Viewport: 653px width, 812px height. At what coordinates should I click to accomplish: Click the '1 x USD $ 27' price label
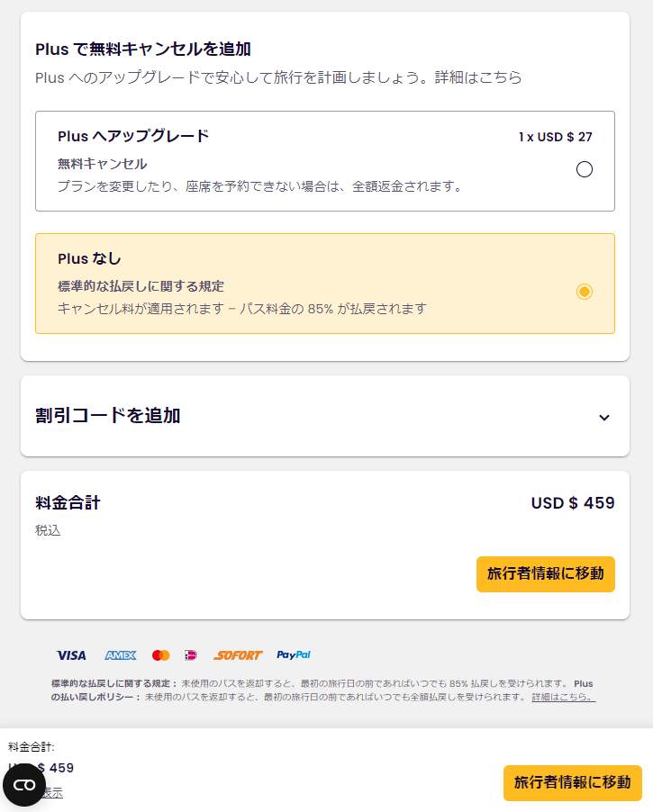(555, 137)
